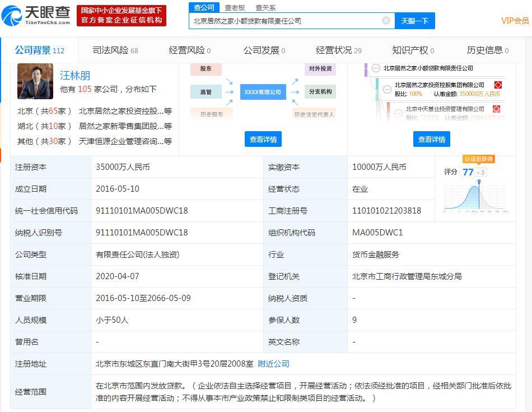Select the 查关系 search mode tab

265,7
